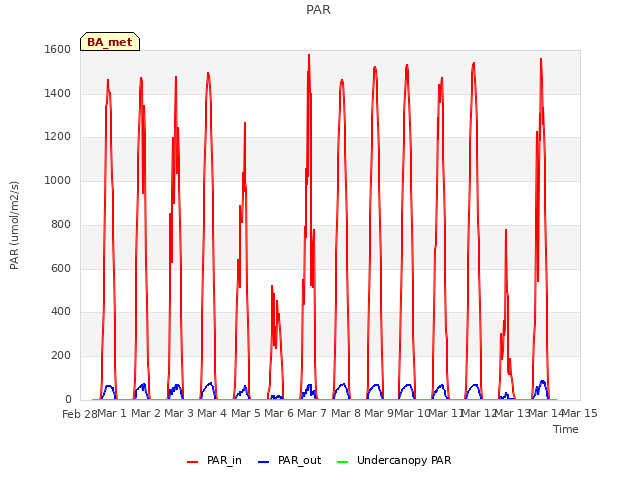The image size is (640, 480).
Task: Click the Mar 7 x-axis label
Action: coord(312,413)
